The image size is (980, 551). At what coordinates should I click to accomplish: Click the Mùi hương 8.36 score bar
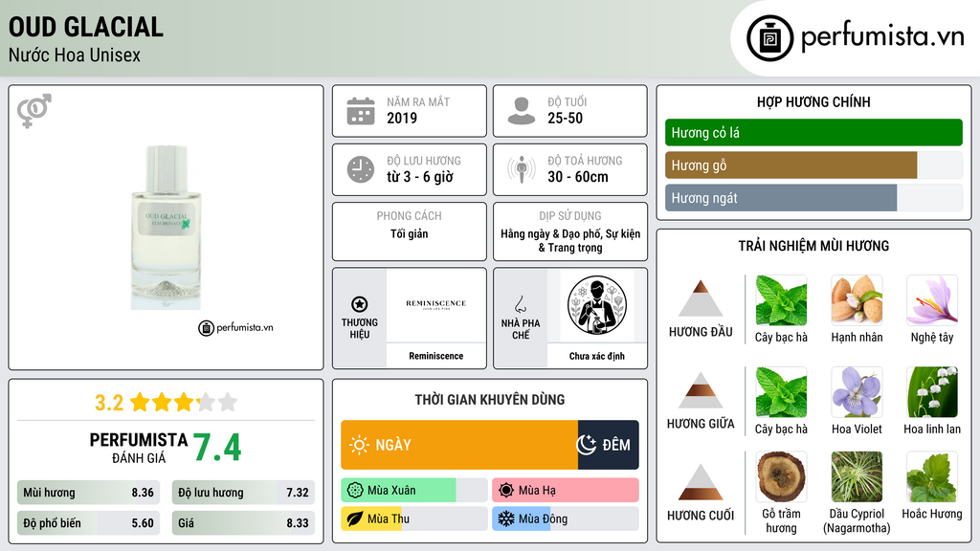pyautogui.click(x=88, y=493)
